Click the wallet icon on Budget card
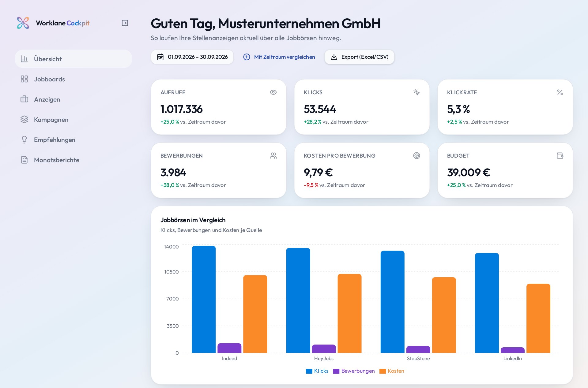Screen dimensions: 588x388 560,155
